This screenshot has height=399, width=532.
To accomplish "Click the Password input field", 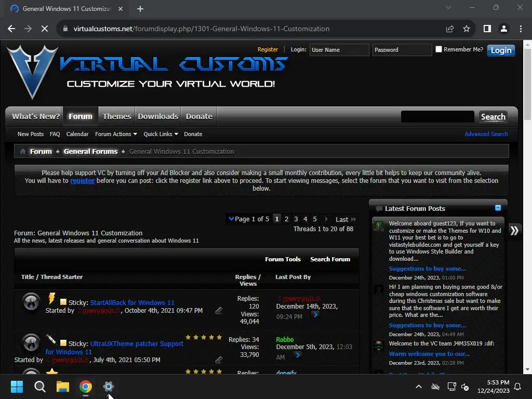I will [x=402, y=50].
